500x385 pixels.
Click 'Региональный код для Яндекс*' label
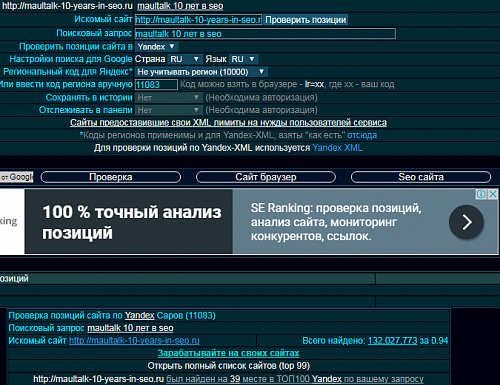pyautogui.click(x=68, y=72)
